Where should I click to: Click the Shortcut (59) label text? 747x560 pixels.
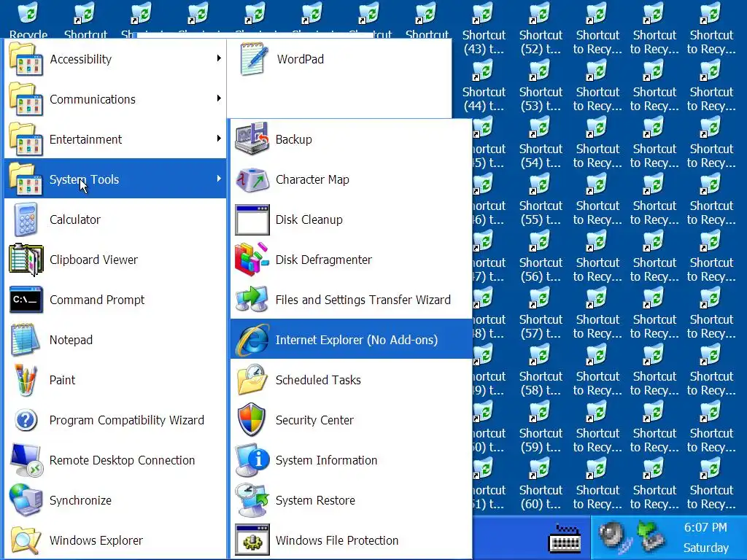coord(541,440)
